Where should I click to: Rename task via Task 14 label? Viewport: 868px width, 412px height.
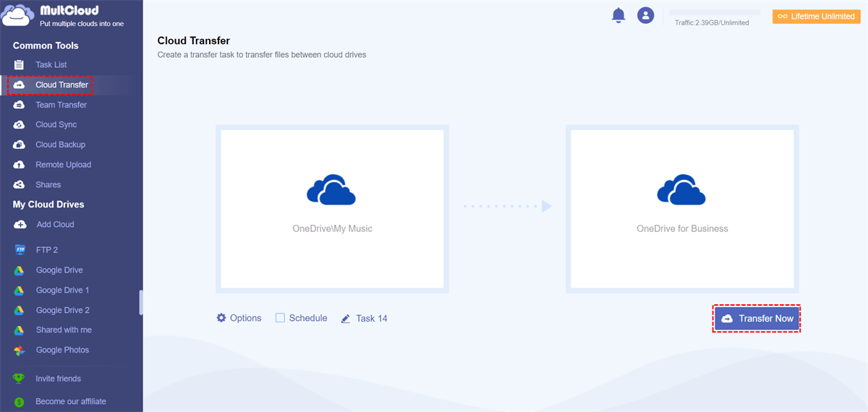(x=372, y=319)
